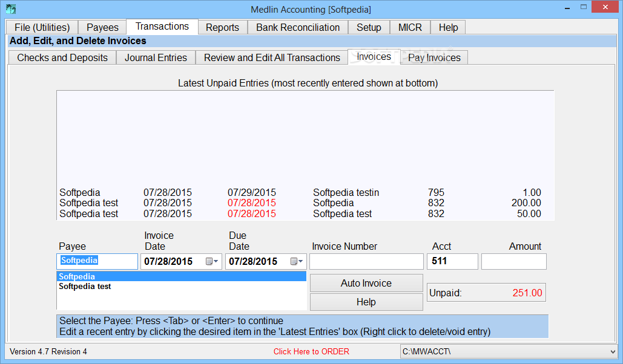
Task: Click the Medlin Accounting app icon in title bar
Action: tap(11, 8)
